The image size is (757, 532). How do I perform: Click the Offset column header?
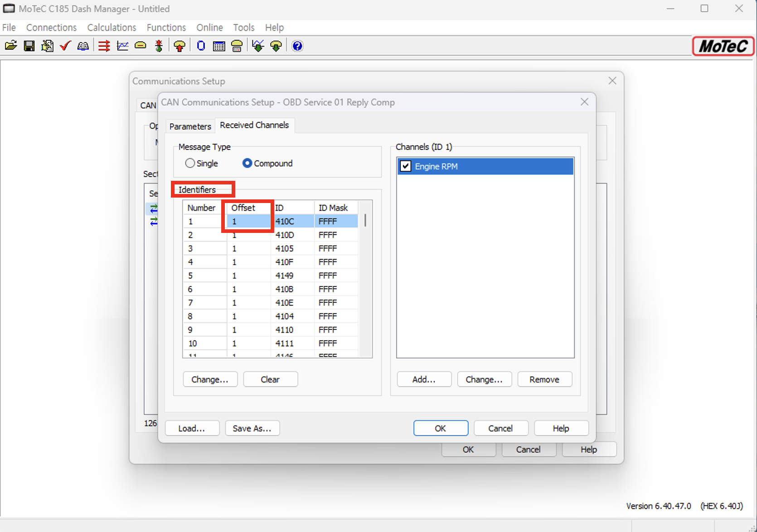pyautogui.click(x=249, y=208)
